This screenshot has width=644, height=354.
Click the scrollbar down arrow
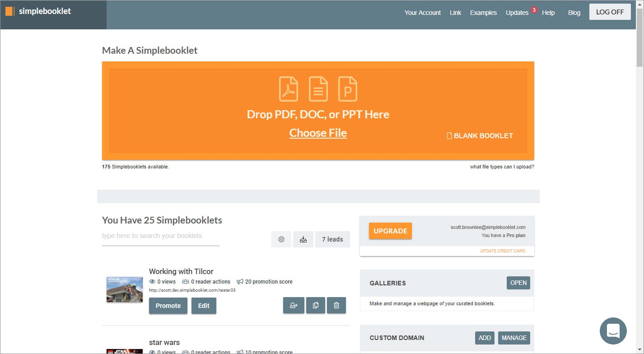coord(640,350)
